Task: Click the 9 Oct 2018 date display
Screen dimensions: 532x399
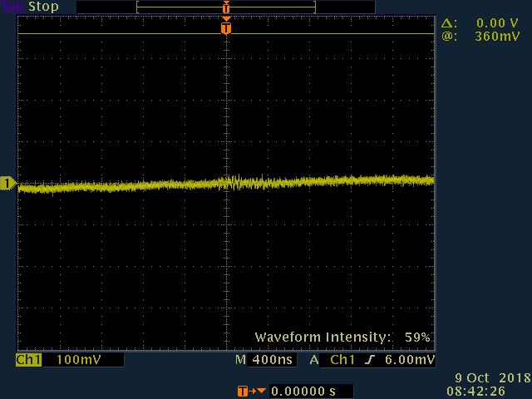Action: pos(494,378)
